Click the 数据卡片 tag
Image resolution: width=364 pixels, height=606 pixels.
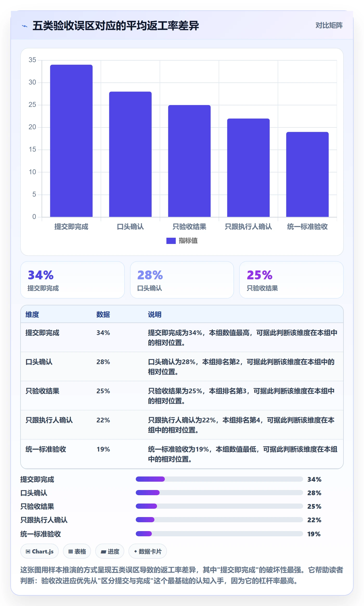pos(148,551)
